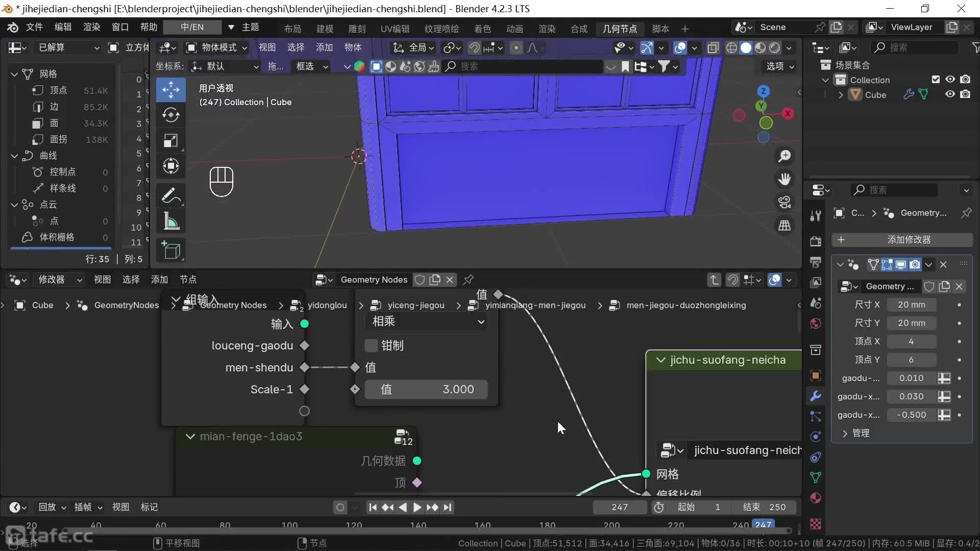Click the 尺寸 X value field
This screenshot has height=551, width=980.
(x=911, y=305)
